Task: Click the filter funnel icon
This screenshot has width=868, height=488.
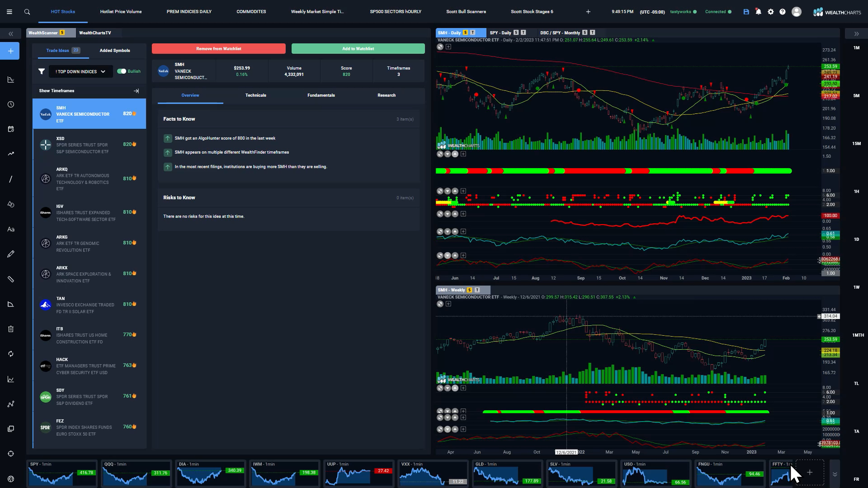Action: point(42,71)
